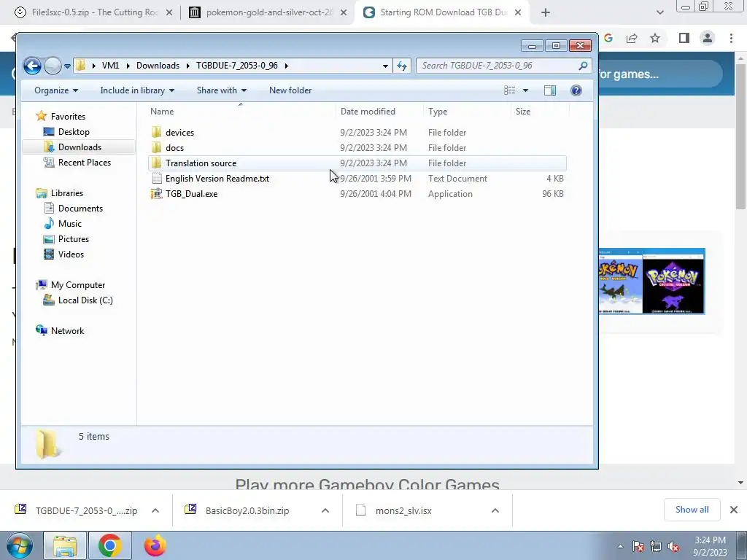
Task: Sort by Date modified column header
Action: coord(379,112)
